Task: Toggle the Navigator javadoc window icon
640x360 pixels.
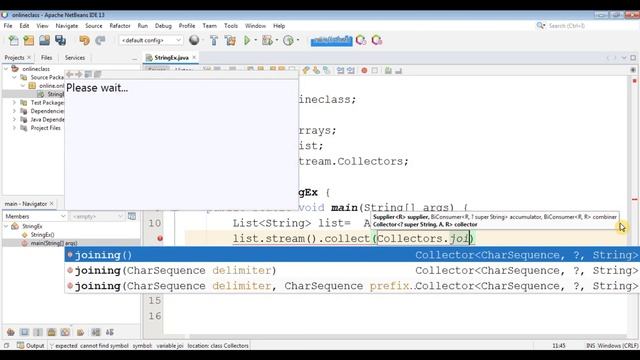Action: click(x=132, y=216)
